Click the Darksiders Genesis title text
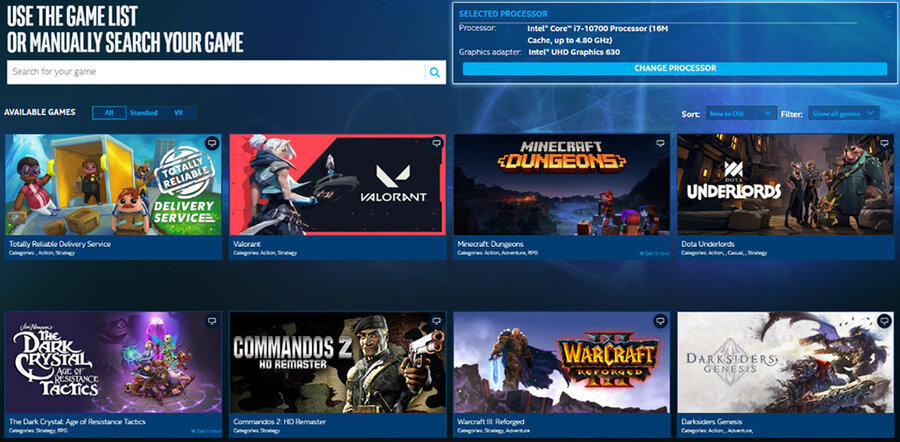The width and height of the screenshot is (900, 442). (712, 421)
